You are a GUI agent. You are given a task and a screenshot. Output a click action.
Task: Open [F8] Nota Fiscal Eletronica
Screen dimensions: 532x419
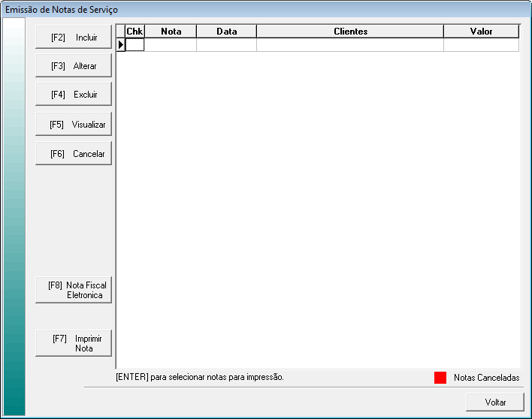(74, 291)
